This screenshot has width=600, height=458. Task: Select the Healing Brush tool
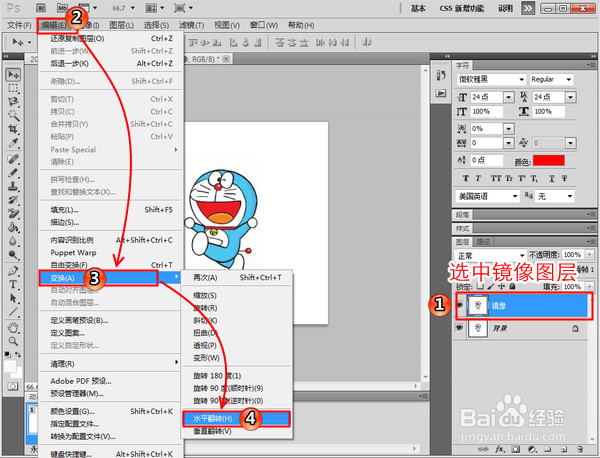tap(13, 159)
